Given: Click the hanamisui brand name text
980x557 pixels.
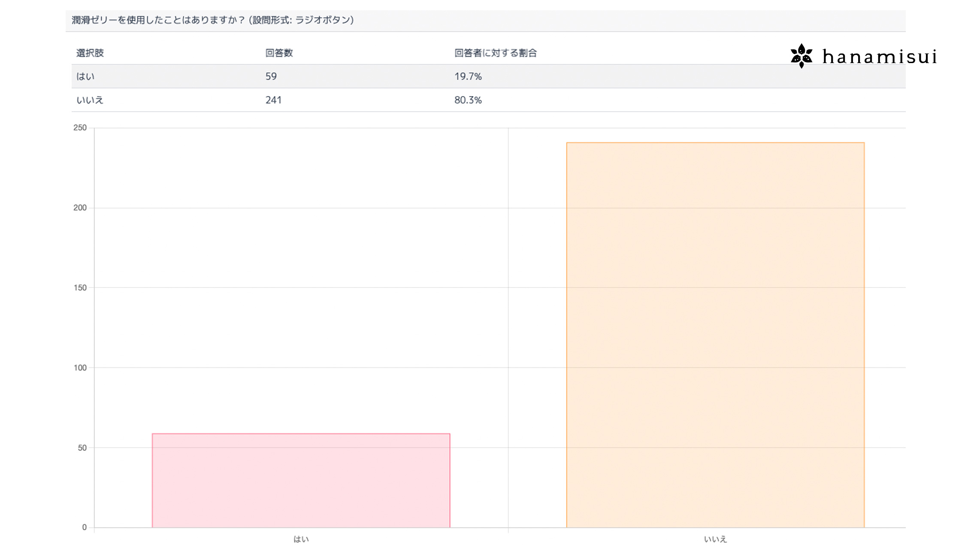Looking at the screenshot, I should click(x=880, y=57).
